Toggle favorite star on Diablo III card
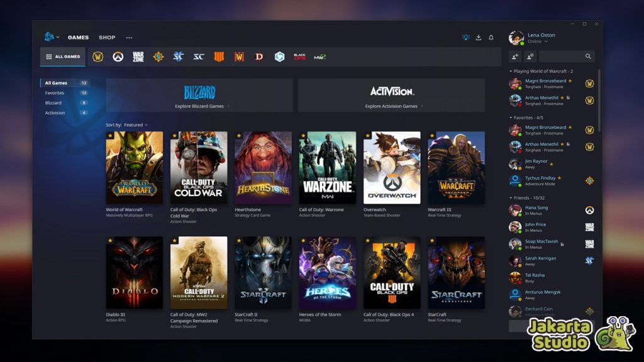644x362 pixels. 110,241
